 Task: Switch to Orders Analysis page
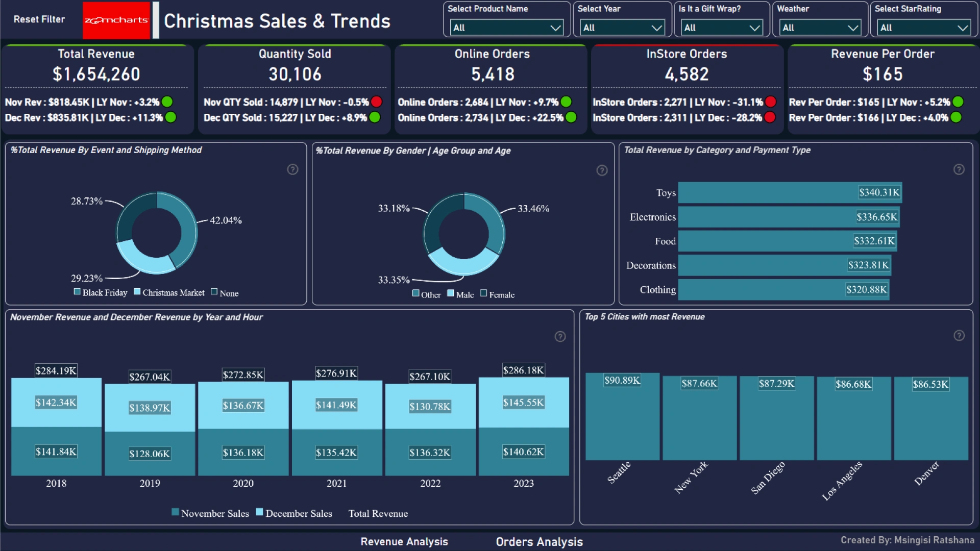[540, 542]
